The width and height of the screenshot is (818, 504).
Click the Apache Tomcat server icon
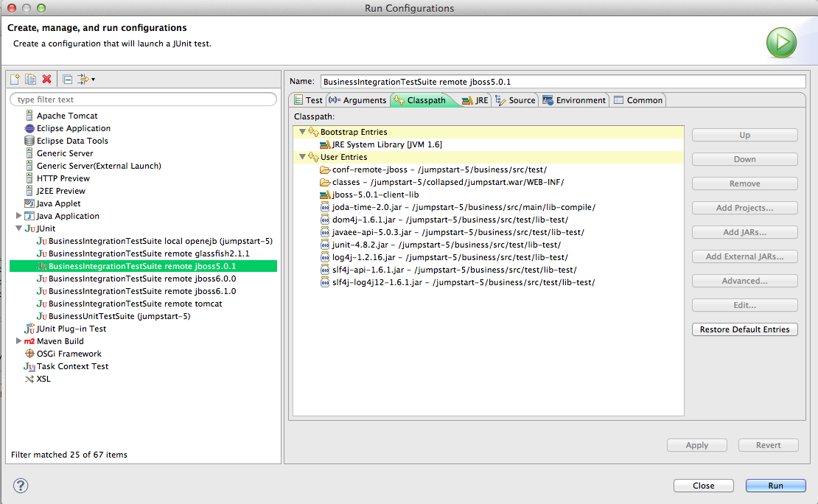coord(29,116)
